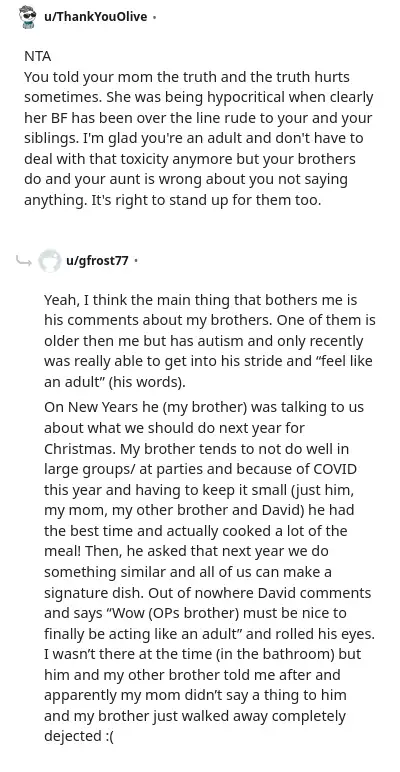
Task: Select the "NTA" verdict text
Action: click(x=37, y=57)
